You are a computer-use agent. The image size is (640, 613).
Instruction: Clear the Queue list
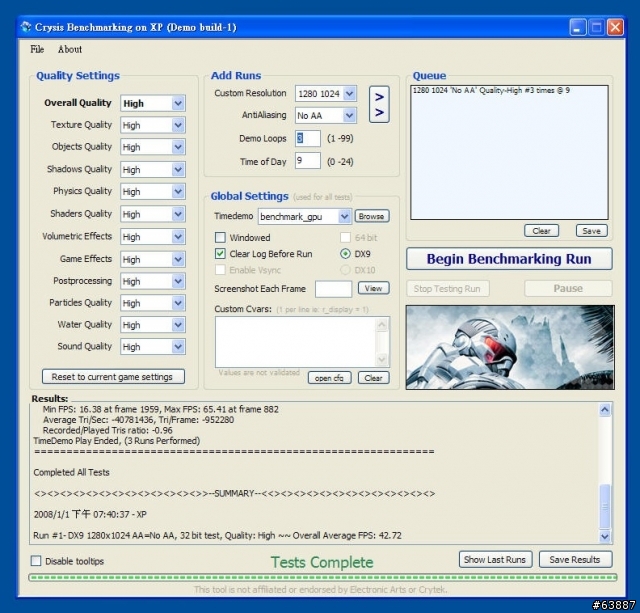[x=541, y=231]
